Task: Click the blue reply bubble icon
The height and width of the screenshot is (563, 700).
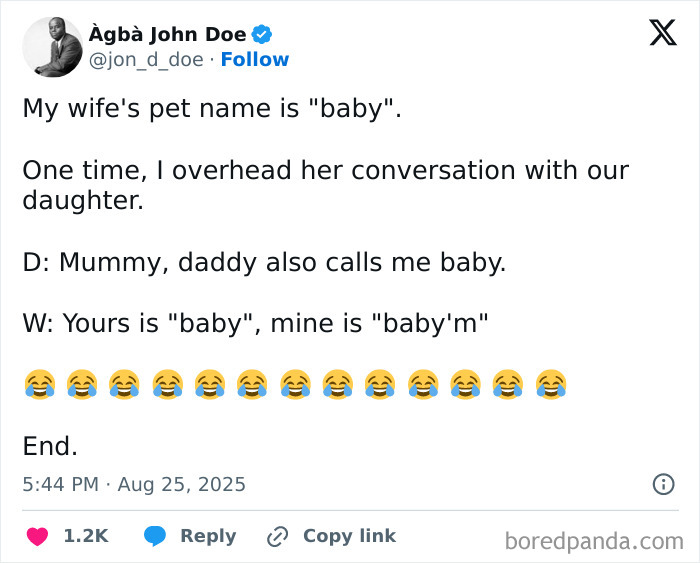Action: 154,536
